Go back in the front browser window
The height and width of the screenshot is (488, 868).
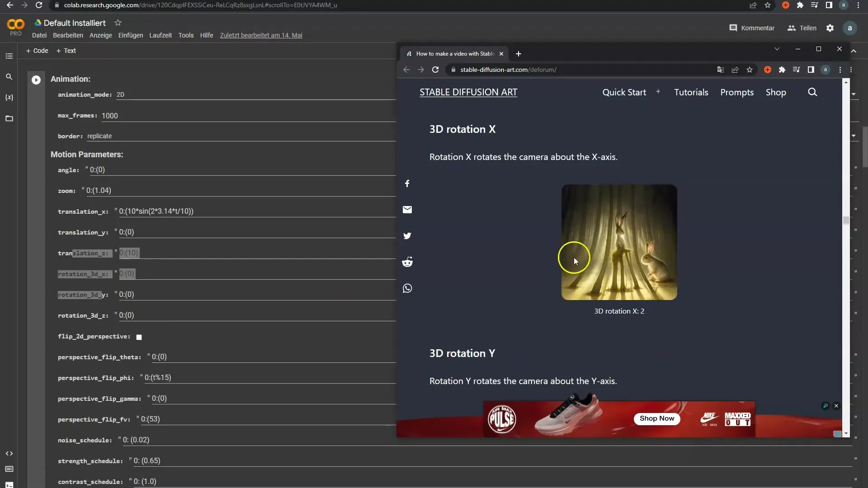(406, 70)
